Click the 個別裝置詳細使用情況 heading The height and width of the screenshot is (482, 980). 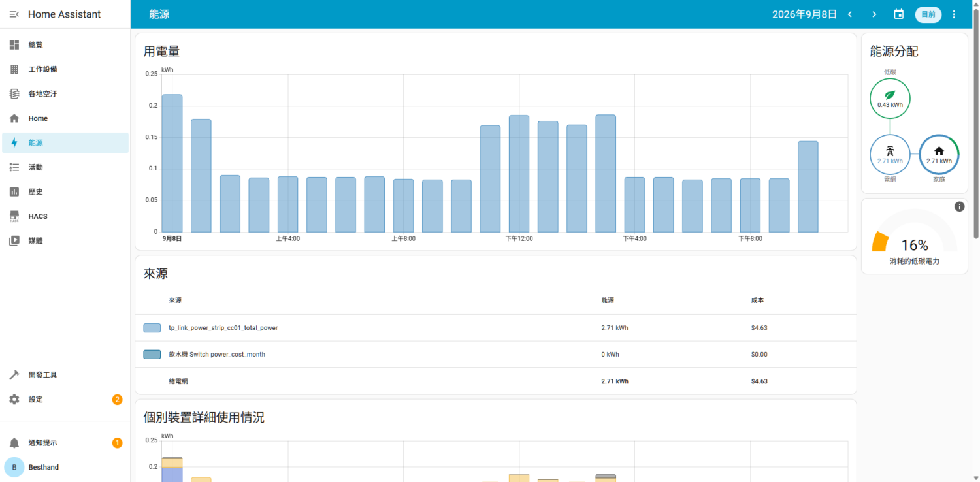coord(204,417)
